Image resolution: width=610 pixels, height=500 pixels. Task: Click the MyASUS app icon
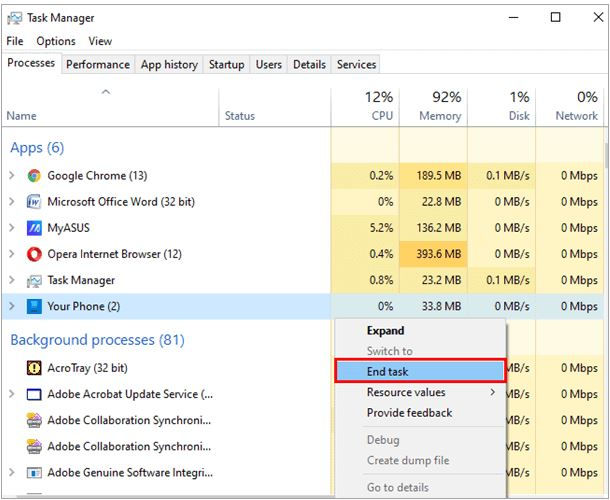(34, 228)
